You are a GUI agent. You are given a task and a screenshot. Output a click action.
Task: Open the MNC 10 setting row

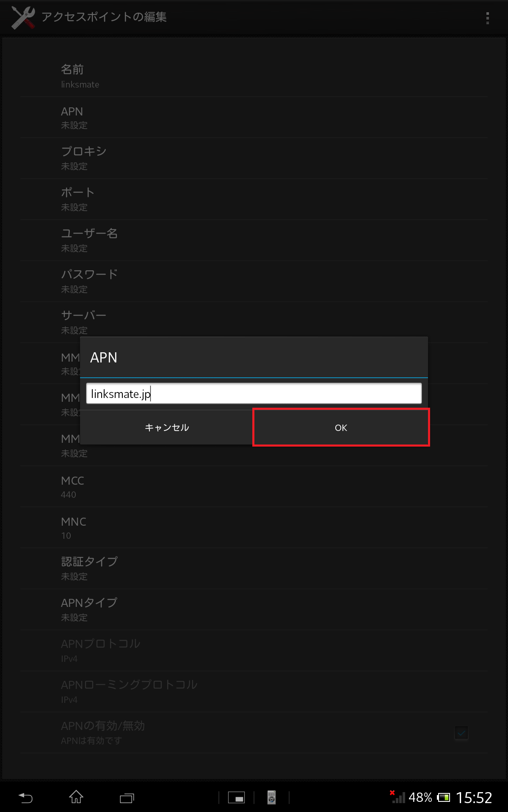click(x=254, y=528)
